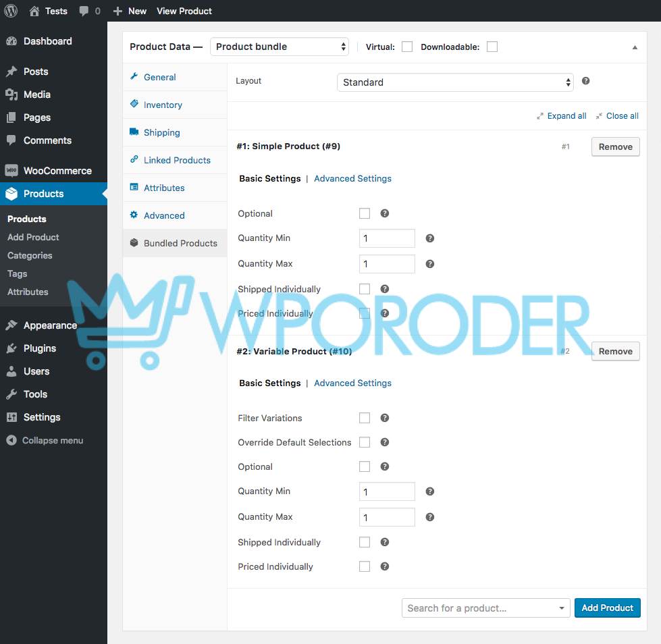Screen dimensions: 661x644
Task: Tick Priced Individually for Variable Product #10
Action: (365, 566)
